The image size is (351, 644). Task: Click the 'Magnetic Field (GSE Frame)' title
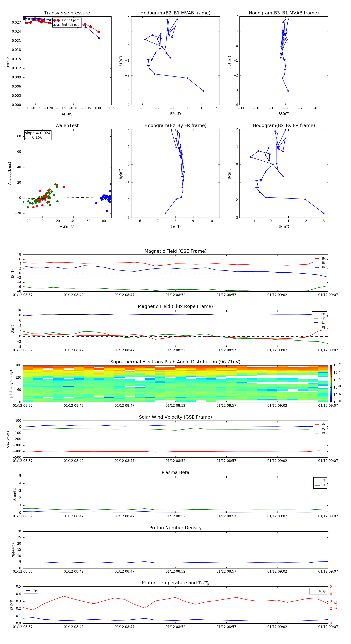click(x=175, y=251)
